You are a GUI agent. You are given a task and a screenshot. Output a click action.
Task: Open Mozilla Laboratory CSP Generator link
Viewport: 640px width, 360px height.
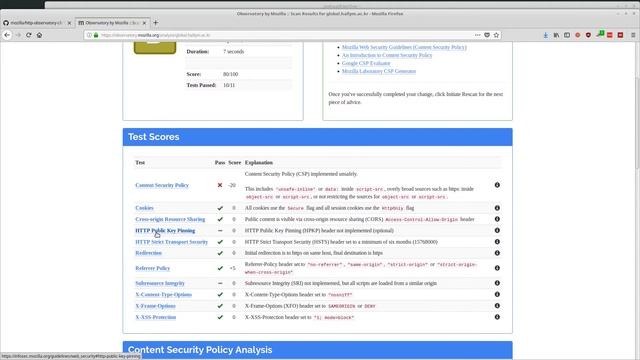pyautogui.click(x=379, y=71)
